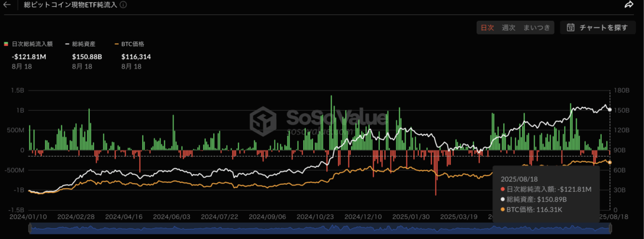
Task: Click white data point on 総純資産 line end
Action: 610,109
